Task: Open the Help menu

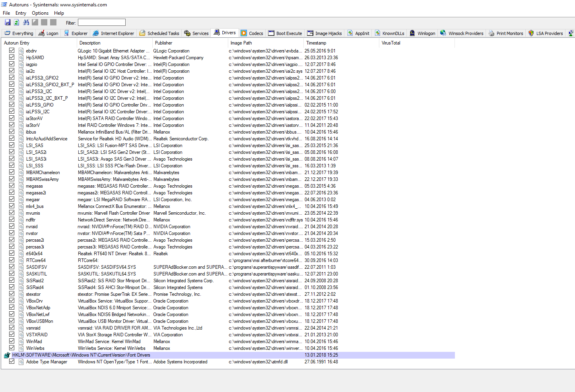Action: [59, 13]
